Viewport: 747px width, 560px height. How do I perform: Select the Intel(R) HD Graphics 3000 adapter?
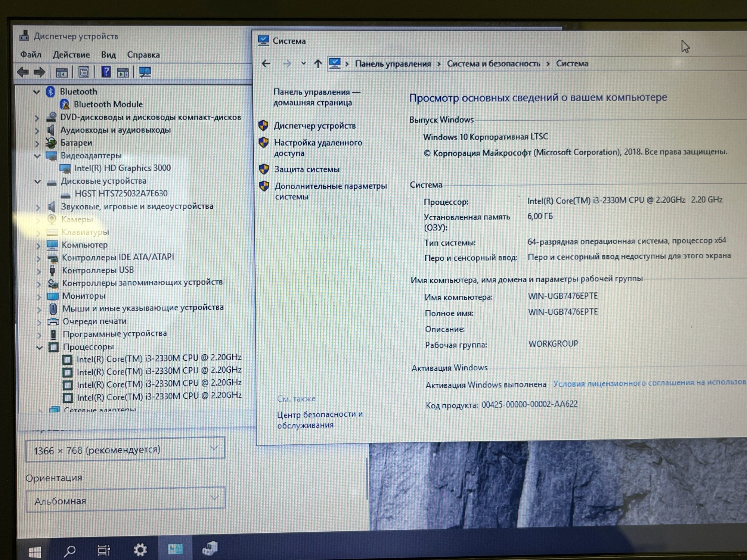pos(122,168)
